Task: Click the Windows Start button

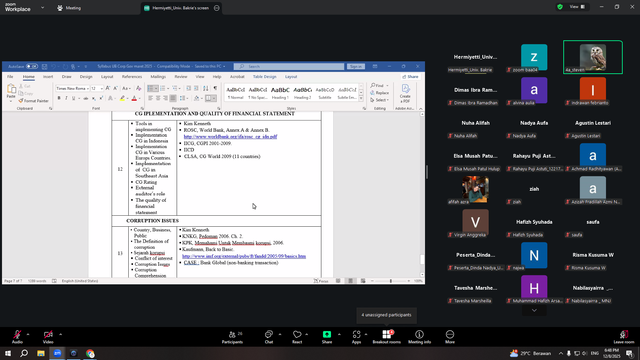Action: click(x=8, y=353)
